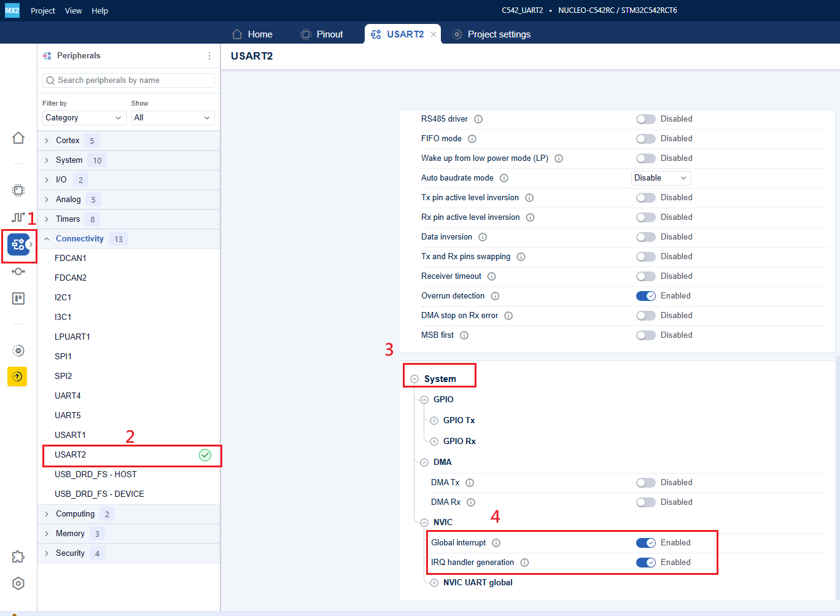Open the clock signal icon in sidebar
The image size is (840, 616).
(18, 217)
